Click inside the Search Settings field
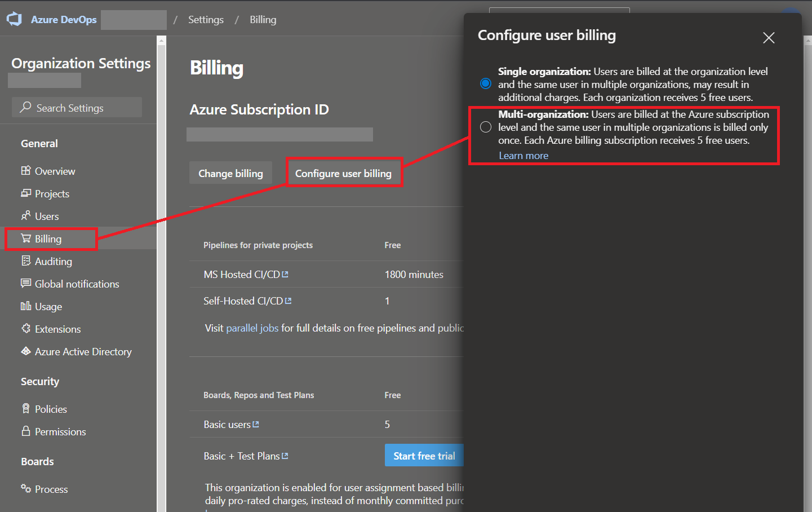The height and width of the screenshot is (512, 812). (77, 107)
